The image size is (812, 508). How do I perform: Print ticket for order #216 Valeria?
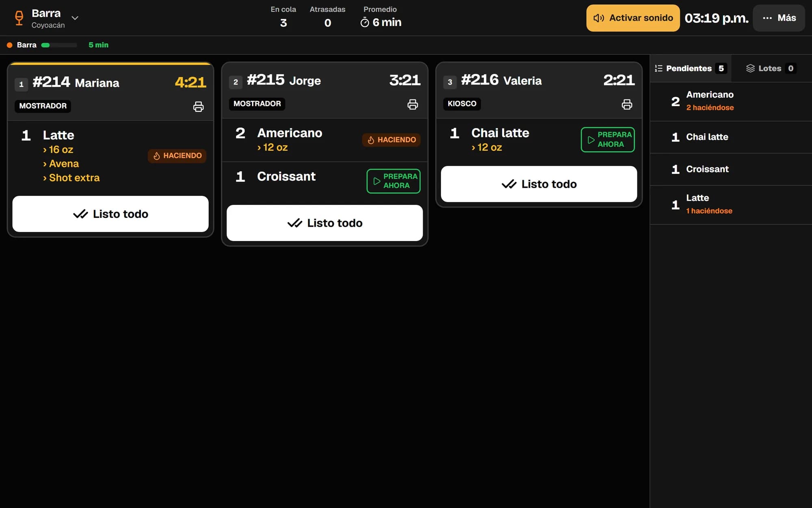pyautogui.click(x=627, y=104)
